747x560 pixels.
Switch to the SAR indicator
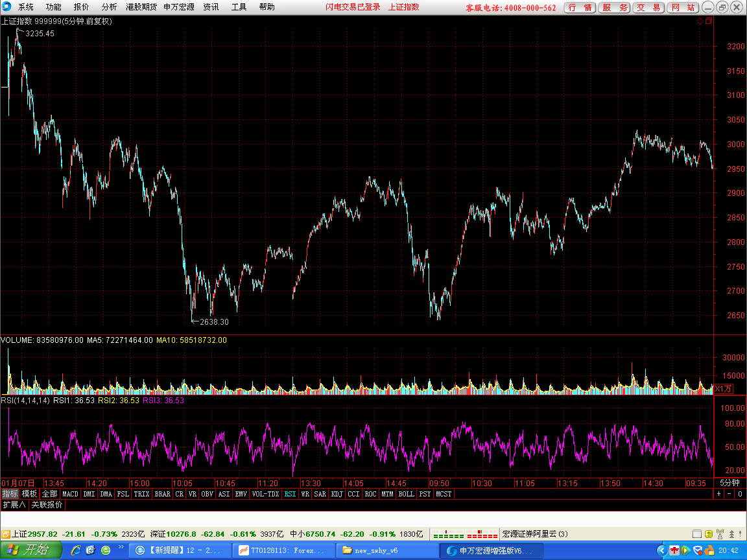pyautogui.click(x=320, y=494)
